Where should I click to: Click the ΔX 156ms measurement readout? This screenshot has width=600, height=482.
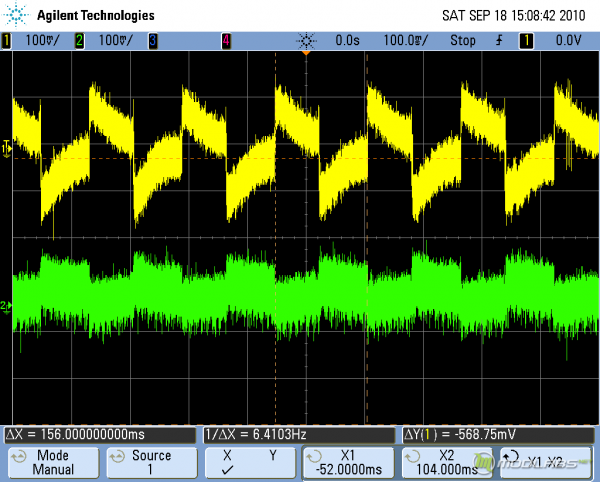click(x=100, y=435)
